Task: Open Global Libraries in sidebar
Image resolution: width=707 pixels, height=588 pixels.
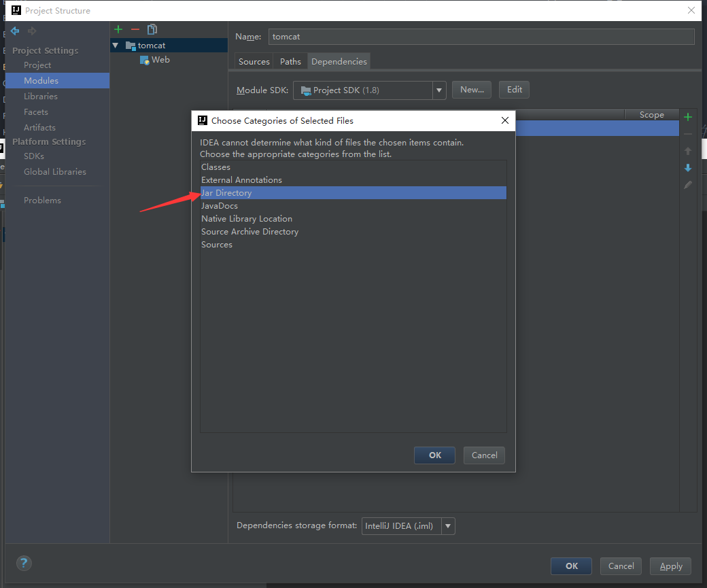Action: pos(55,172)
